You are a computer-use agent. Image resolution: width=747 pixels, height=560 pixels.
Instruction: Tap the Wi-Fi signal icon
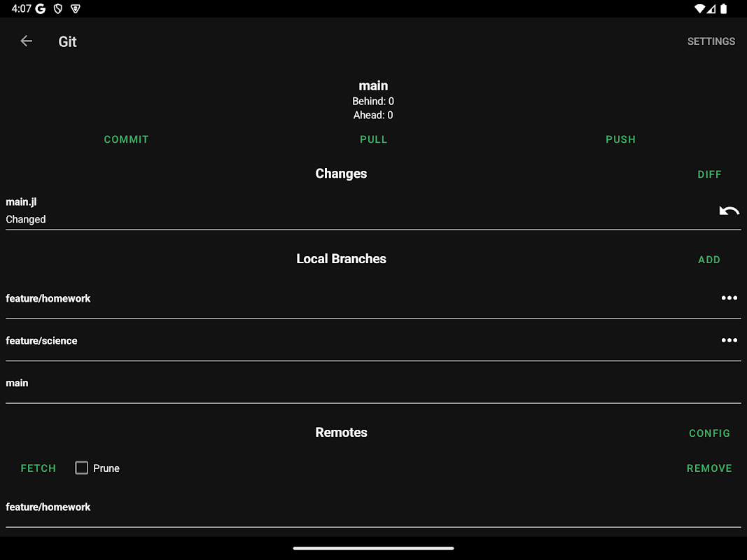tap(700, 8)
